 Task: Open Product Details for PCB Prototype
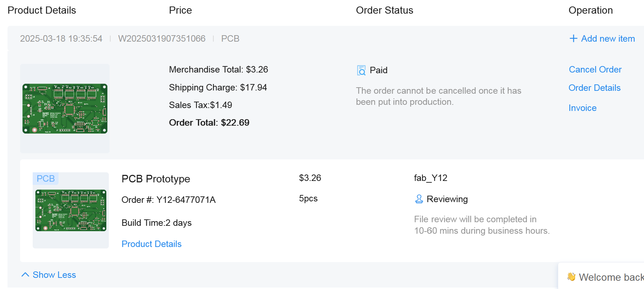(151, 244)
